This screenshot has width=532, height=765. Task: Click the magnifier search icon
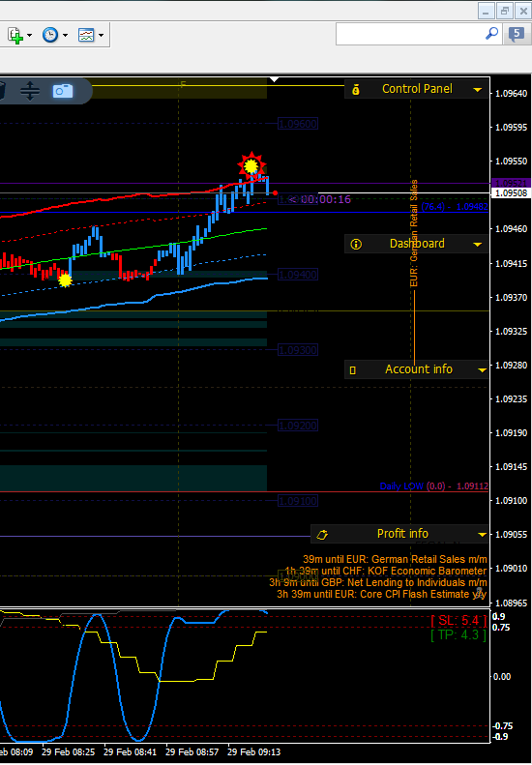click(492, 33)
